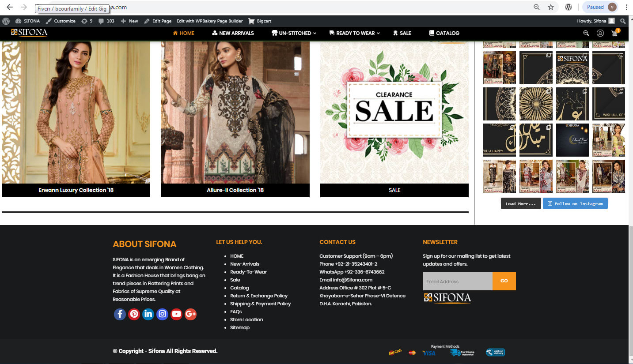Open the 9 pending updates icon
This screenshot has width=633, height=364.
(x=87, y=21)
